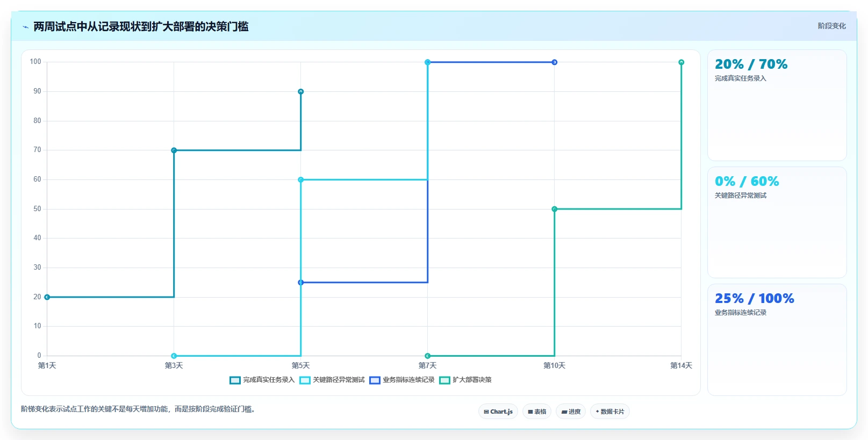Viewport: 868px width, 440px height.
Task: Click the 表格 pill tag
Action: [x=537, y=412]
